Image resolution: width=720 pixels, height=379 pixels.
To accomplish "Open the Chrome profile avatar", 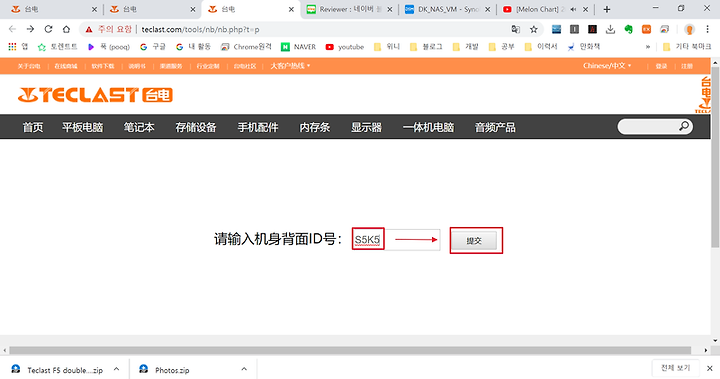I will [689, 29].
